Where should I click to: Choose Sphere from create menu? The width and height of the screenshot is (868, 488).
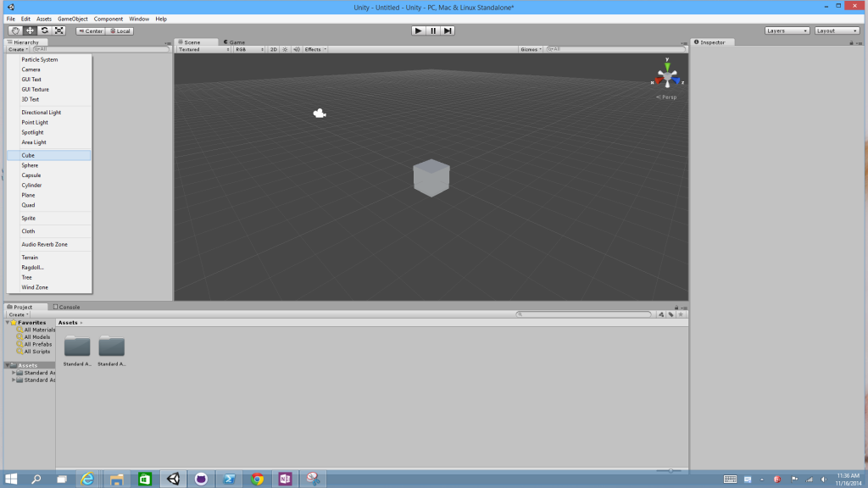[x=48, y=165]
